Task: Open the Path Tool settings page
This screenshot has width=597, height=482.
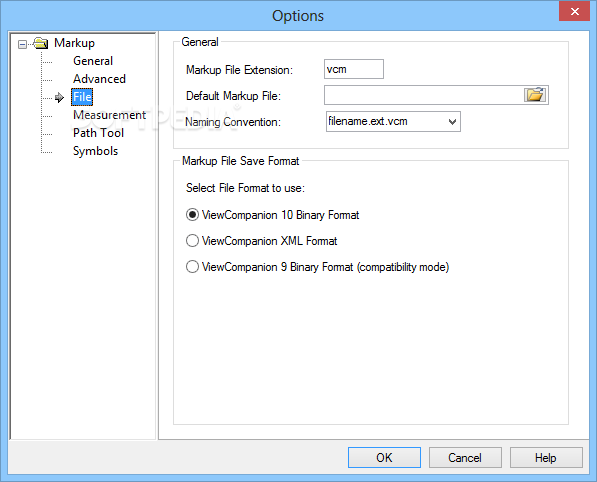Action: 98,132
